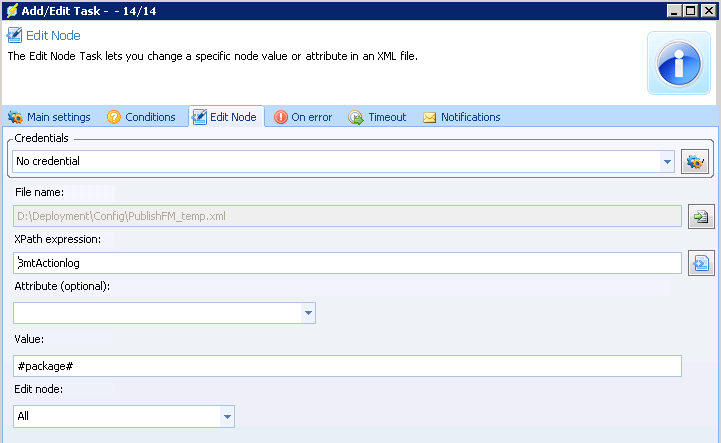Click the Edit Node header icon

pyautogui.click(x=15, y=35)
